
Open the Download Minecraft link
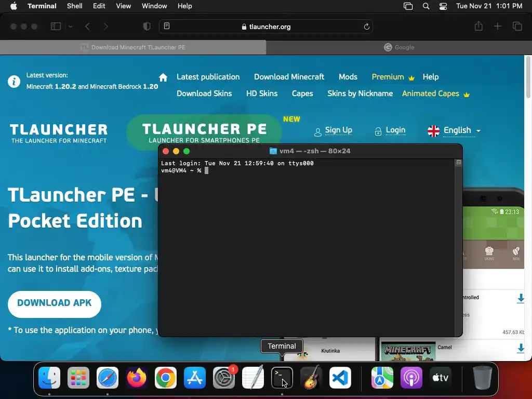click(x=289, y=77)
